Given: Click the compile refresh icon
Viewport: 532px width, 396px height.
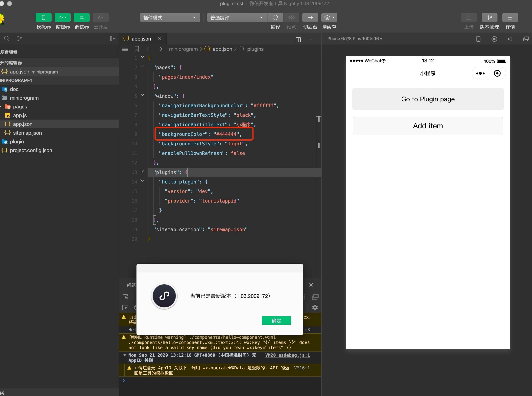Looking at the screenshot, I should tap(275, 17).
